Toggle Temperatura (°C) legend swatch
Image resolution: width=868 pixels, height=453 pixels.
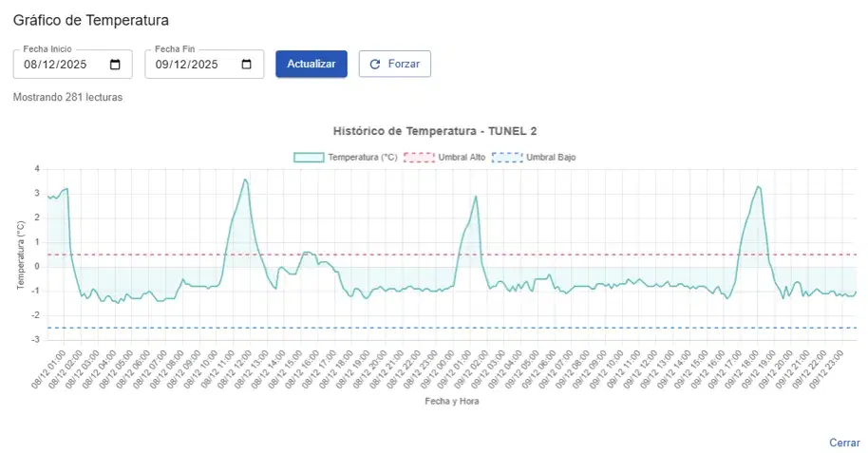[x=309, y=158]
